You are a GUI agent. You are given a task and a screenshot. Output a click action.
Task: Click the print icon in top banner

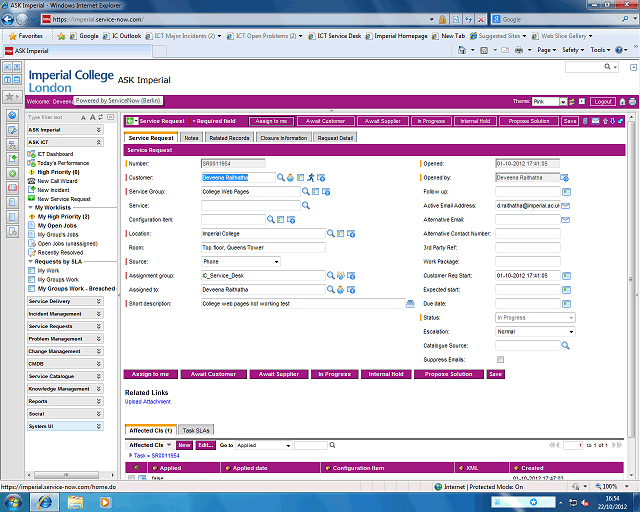632,102
